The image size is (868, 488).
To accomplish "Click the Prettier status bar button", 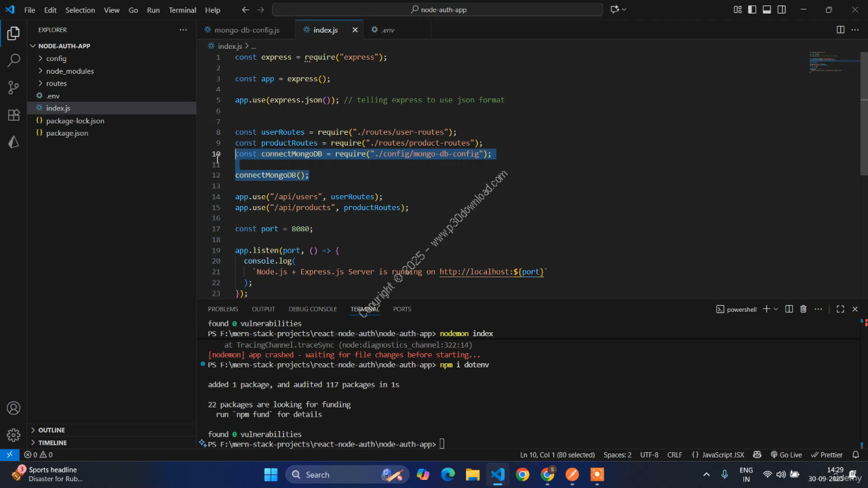I will click(x=827, y=455).
